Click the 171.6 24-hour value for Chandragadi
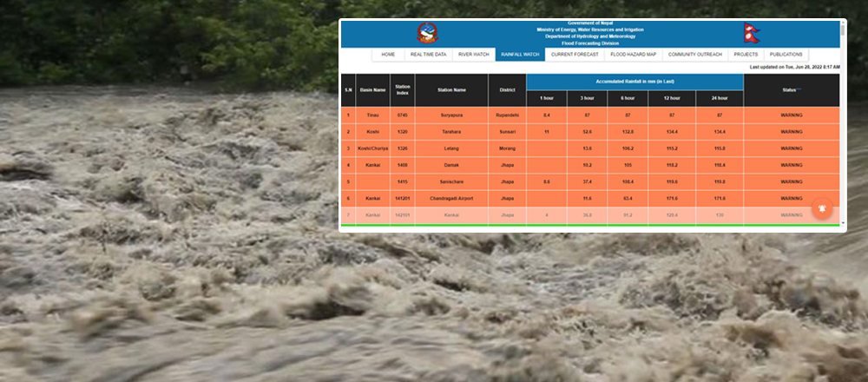Screen dimensions: 868x382 click(720, 198)
